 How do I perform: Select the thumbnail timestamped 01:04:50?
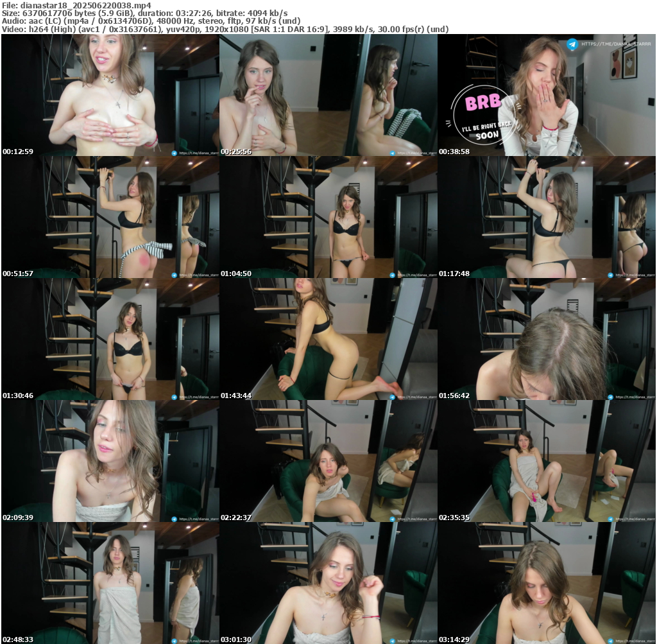(x=328, y=217)
